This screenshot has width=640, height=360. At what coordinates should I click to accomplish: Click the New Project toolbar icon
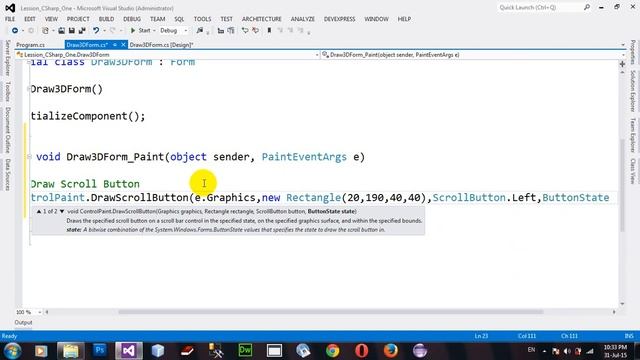[45, 31]
